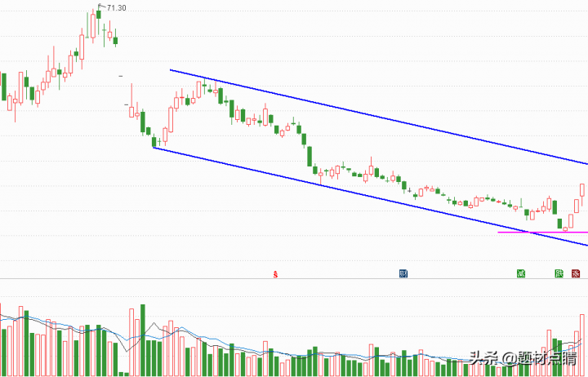Click the dark red marker icon at far right
This screenshot has width=588, height=377.
pyautogui.click(x=577, y=273)
